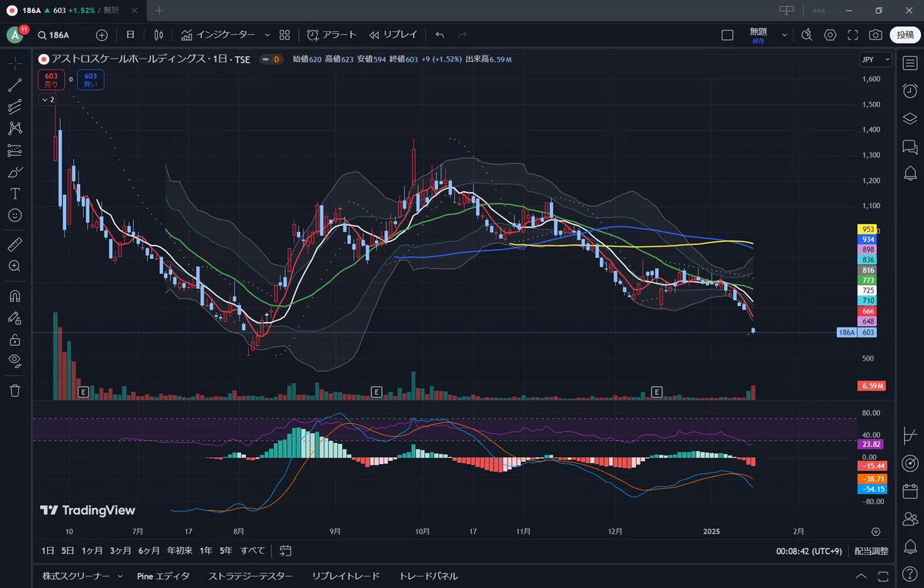Open the watchlist panel in the right sidebar
The width and height of the screenshot is (924, 588).
(x=909, y=63)
